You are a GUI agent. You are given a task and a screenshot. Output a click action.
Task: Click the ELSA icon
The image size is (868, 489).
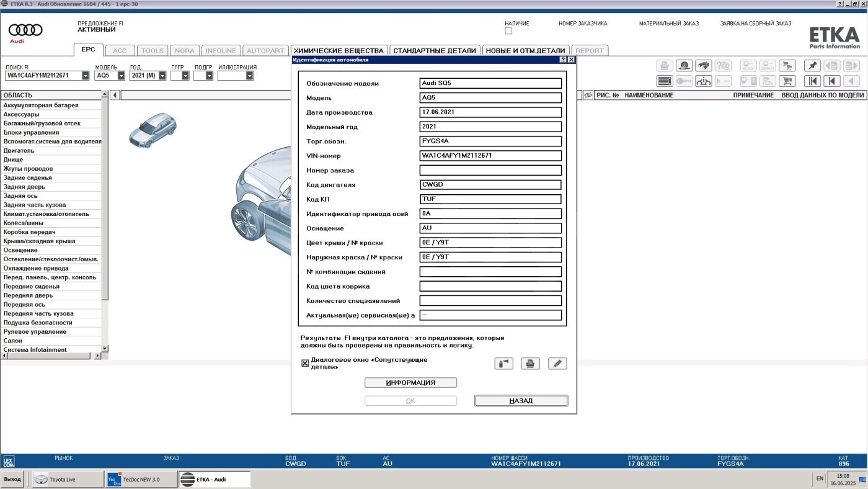click(x=748, y=66)
